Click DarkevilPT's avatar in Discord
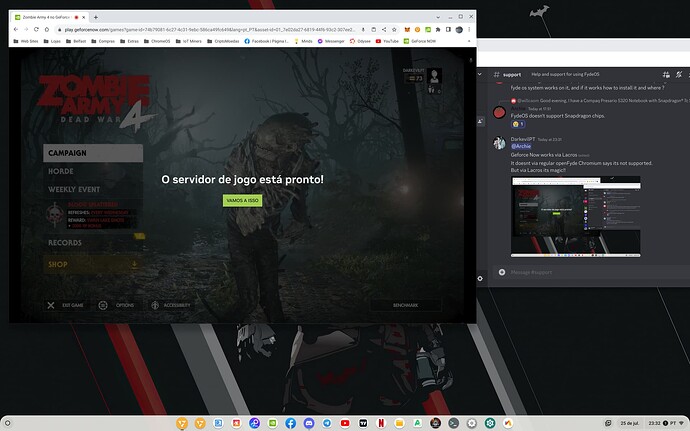Screen dimensions: 690x431 [x=499, y=143]
